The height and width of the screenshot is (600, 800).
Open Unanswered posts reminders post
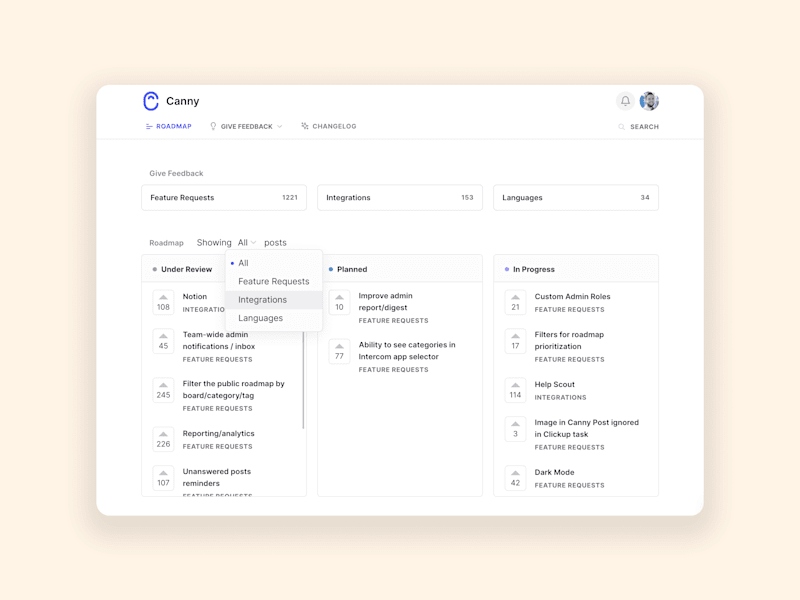(x=217, y=477)
